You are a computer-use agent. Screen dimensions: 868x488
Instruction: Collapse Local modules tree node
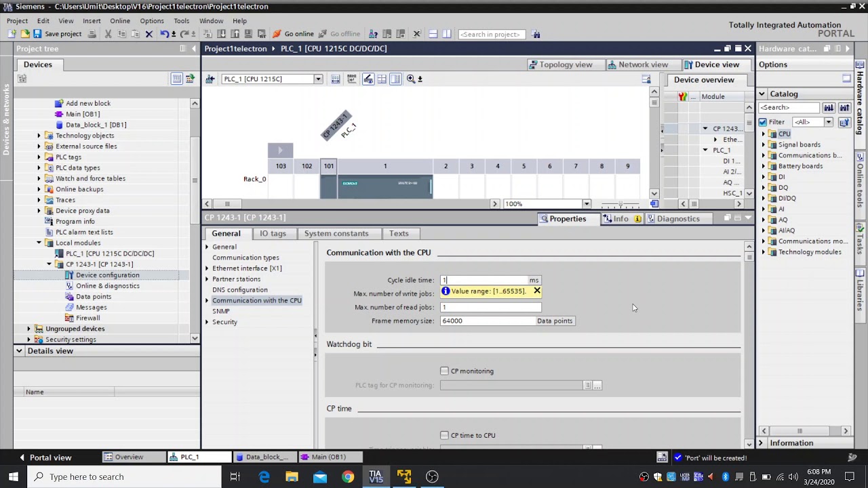point(39,243)
